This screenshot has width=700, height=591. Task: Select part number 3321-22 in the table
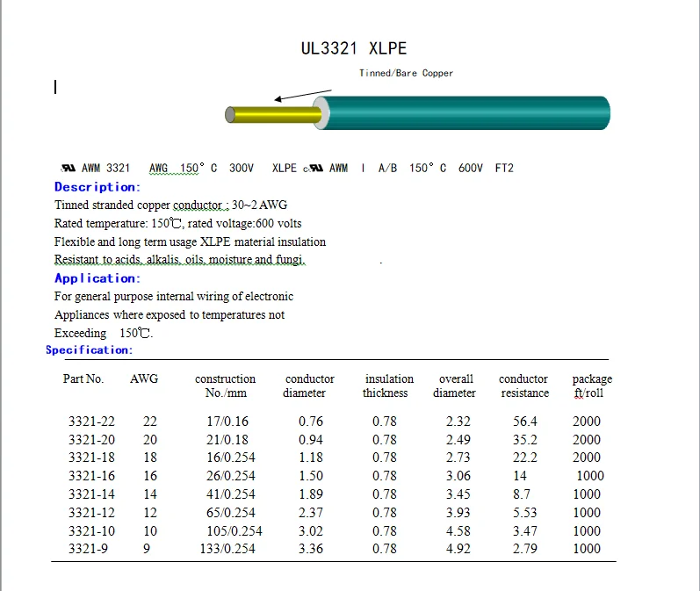(x=91, y=422)
